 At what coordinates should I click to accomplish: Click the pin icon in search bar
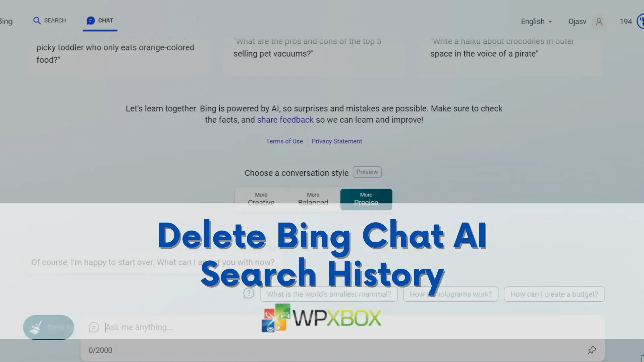coord(592,350)
